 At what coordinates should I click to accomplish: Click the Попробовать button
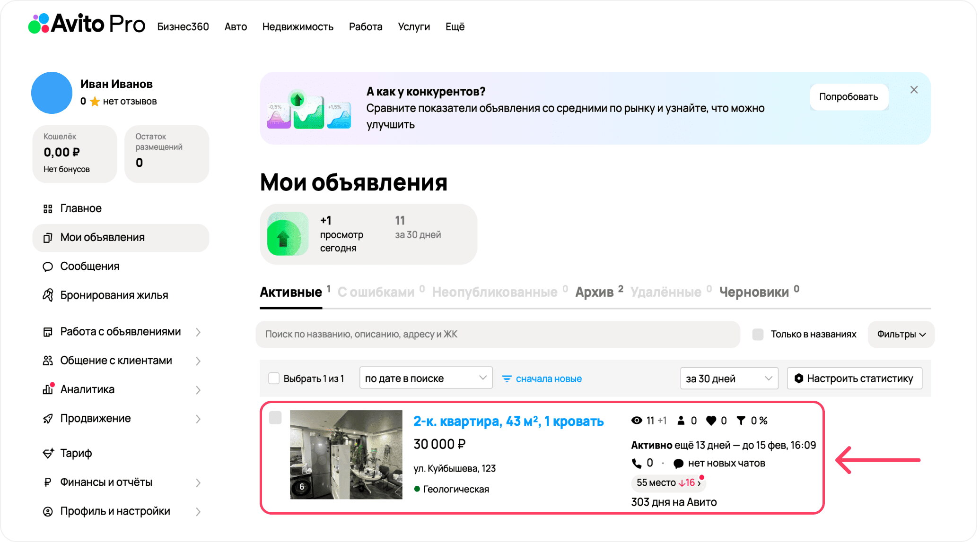[x=849, y=97]
